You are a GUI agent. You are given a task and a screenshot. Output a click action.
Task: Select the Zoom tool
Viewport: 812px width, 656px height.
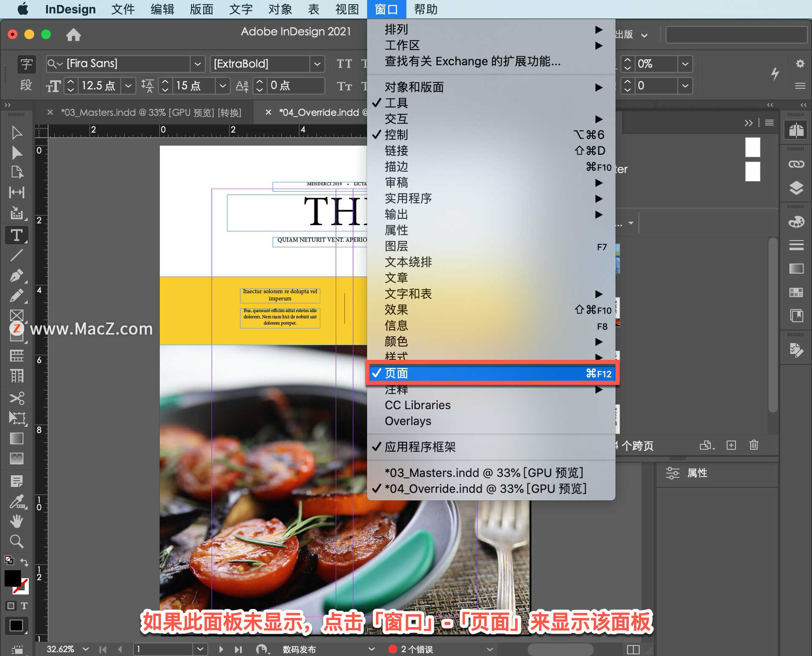coord(16,541)
